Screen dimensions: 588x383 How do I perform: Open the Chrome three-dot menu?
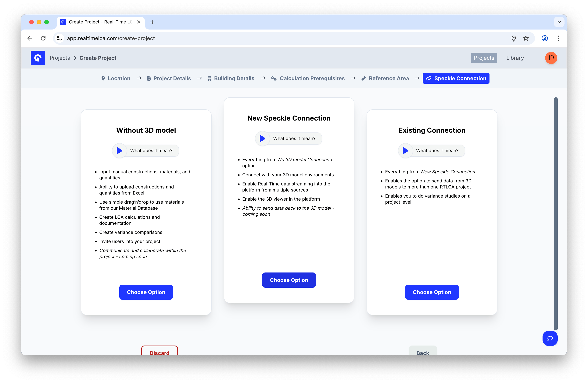[x=558, y=38]
